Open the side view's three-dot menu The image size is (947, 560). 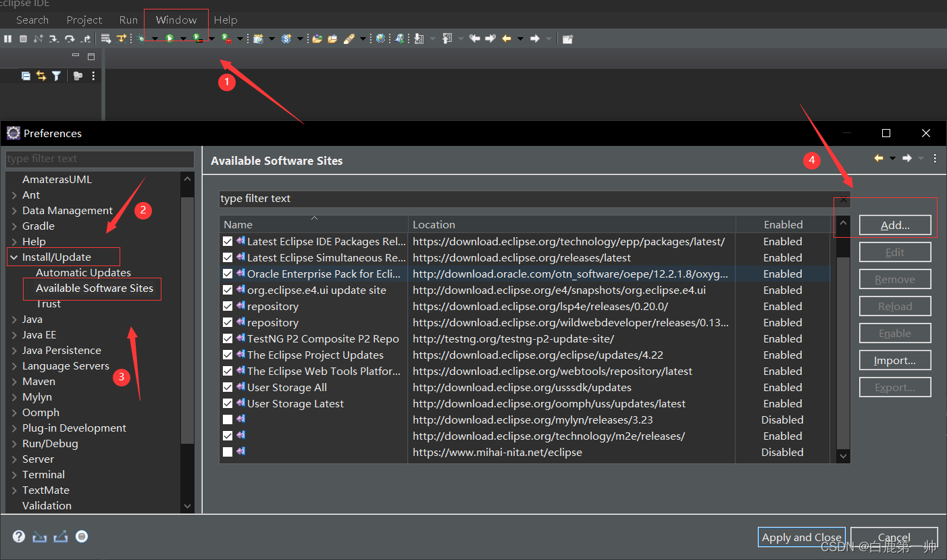93,76
